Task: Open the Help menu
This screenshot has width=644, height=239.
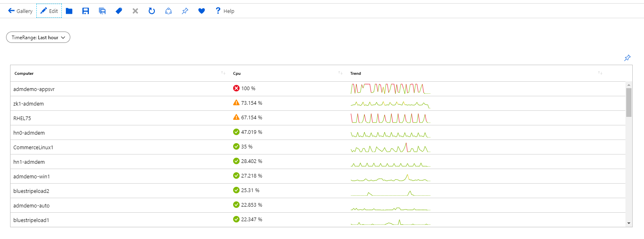Action: coord(225,11)
